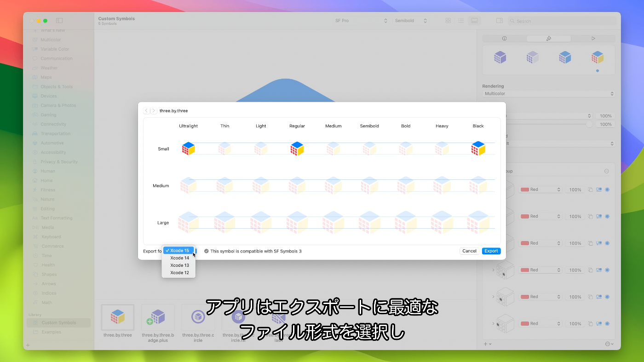Image resolution: width=644 pixels, height=362 pixels.
Task: Open the info tab in the inspector
Action: click(504, 39)
